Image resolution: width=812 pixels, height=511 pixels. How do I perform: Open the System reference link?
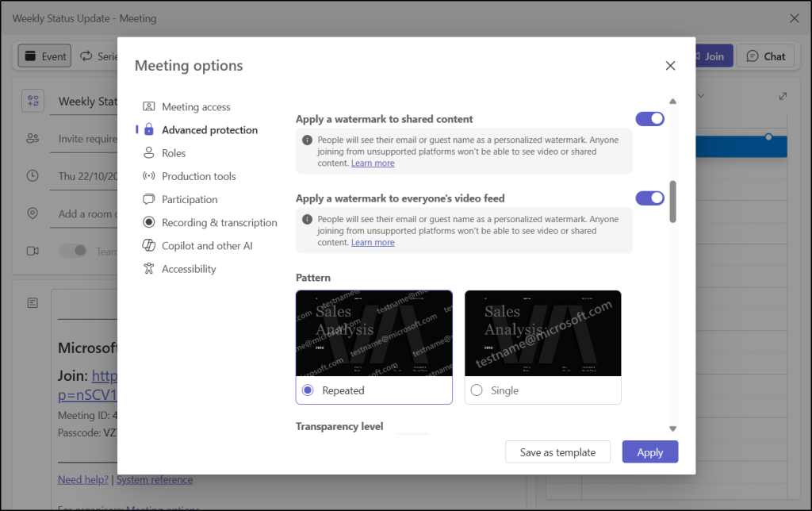[x=155, y=480]
